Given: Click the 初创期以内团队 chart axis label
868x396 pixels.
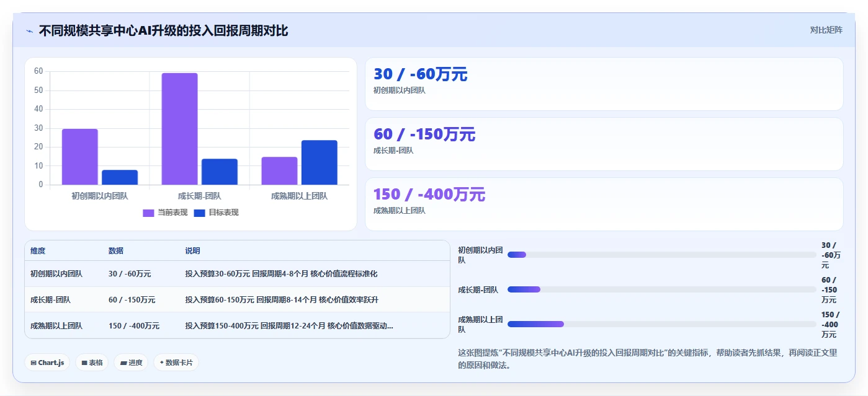Looking at the screenshot, I should (x=100, y=196).
